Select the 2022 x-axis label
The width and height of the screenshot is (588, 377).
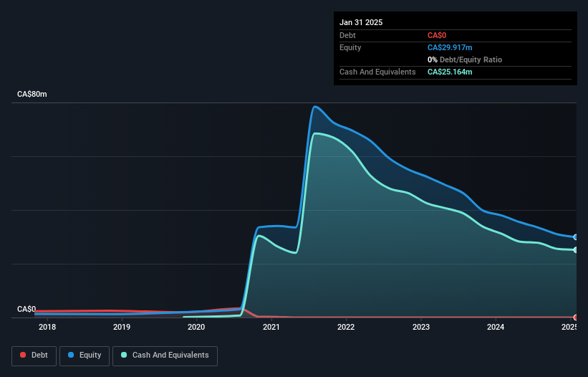coord(346,327)
